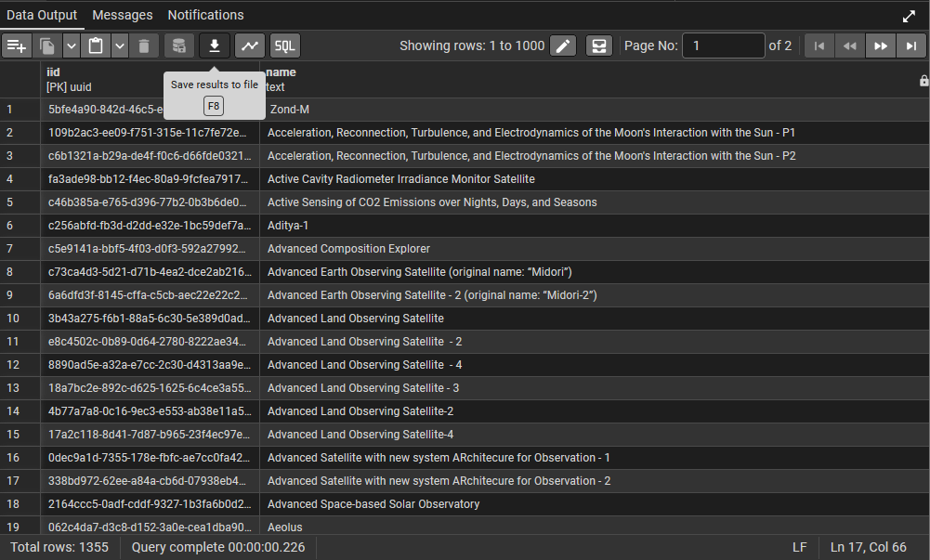Click the SQL button in toolbar
This screenshot has width=930, height=560.
pos(285,46)
